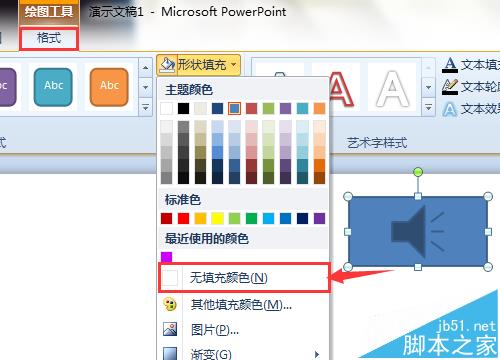Apply the teal Abc shape style
Viewport: 500px width, 360px height.
coord(53,87)
